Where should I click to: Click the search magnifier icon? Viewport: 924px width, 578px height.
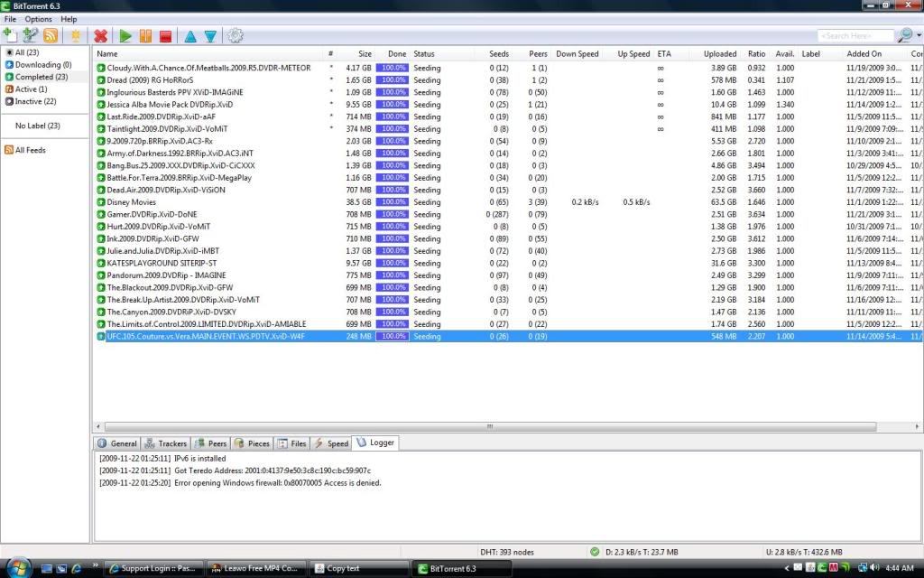[904, 35]
